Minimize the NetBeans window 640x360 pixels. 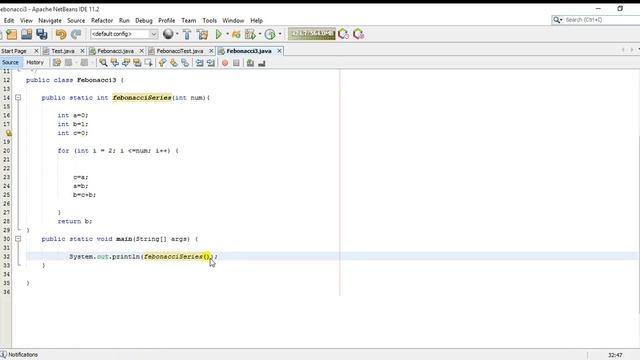click(598, 9)
